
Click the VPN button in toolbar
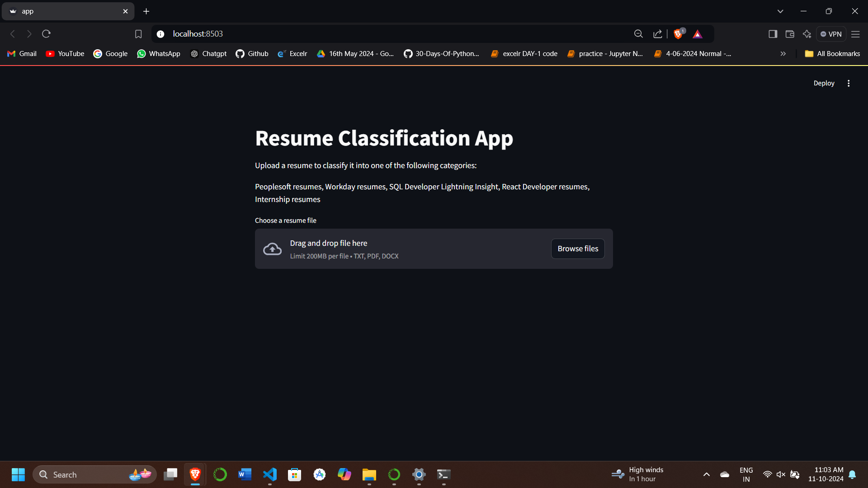tap(831, 34)
